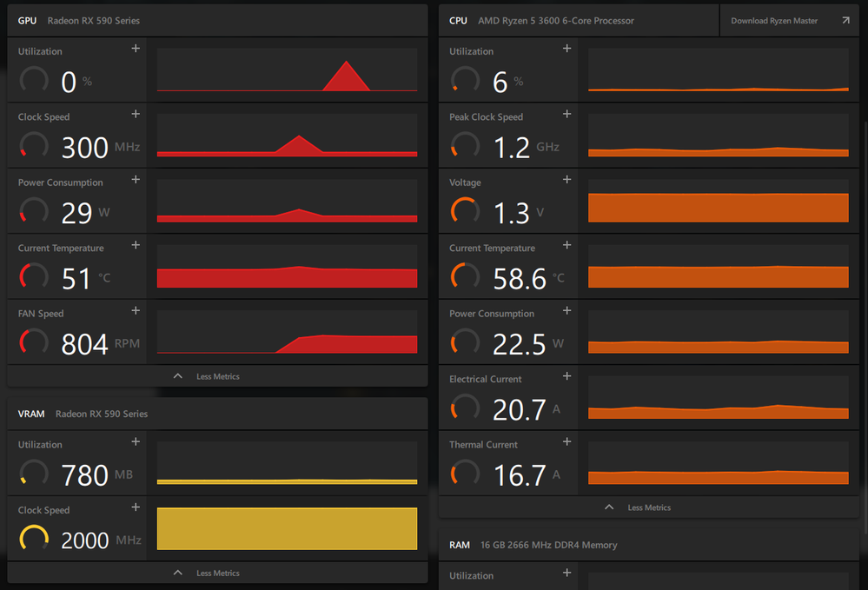The width and height of the screenshot is (868, 590).
Task: Click the 51 °C GPU temperature value
Action: [86, 278]
